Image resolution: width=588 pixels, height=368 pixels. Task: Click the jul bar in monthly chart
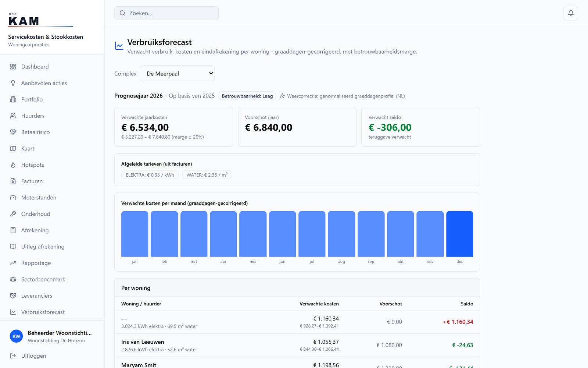312,234
